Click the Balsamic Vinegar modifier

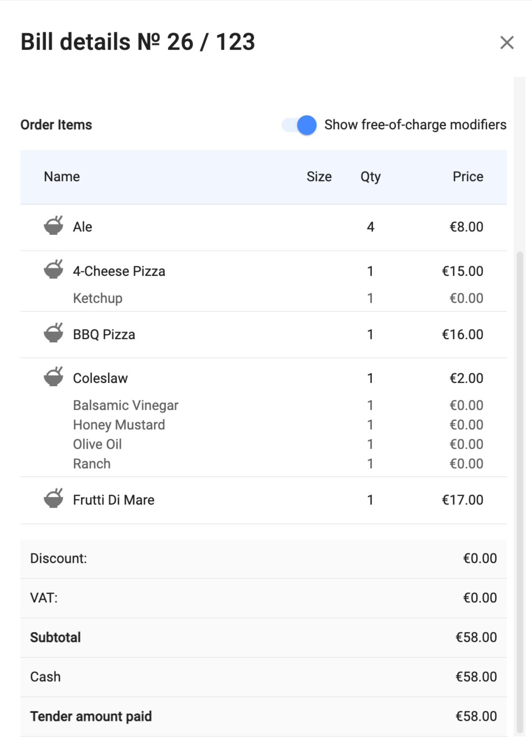coord(125,406)
